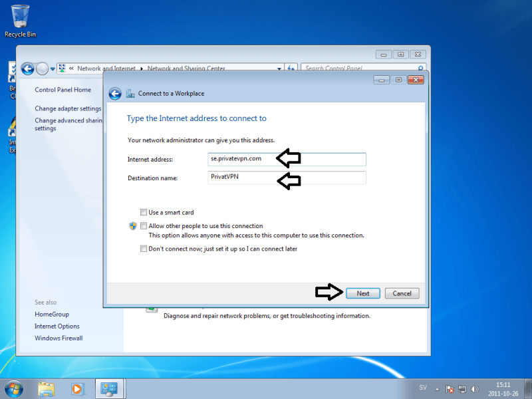Select Network and Internet in breadcrumb
This screenshot has width=532, height=399.
coord(106,68)
